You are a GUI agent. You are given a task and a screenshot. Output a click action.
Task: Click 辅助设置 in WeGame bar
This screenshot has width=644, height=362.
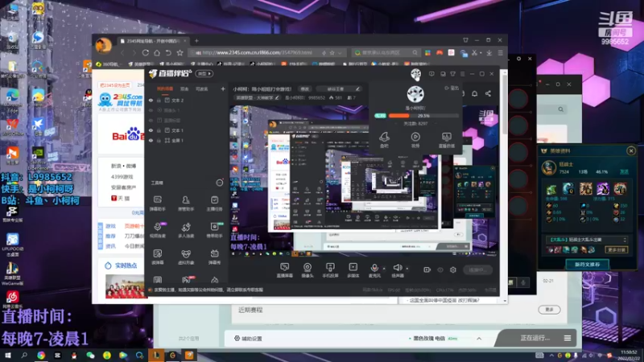coord(248,339)
